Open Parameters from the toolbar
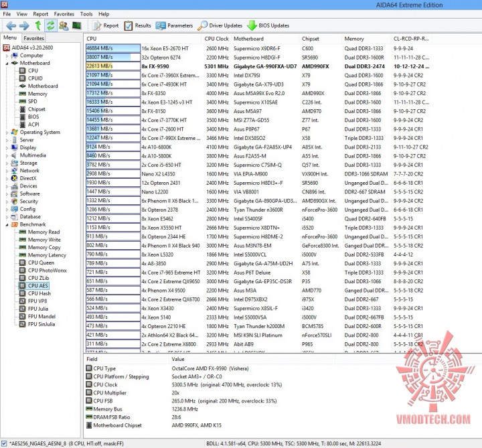The width and height of the screenshot is (482, 448). tap(174, 25)
